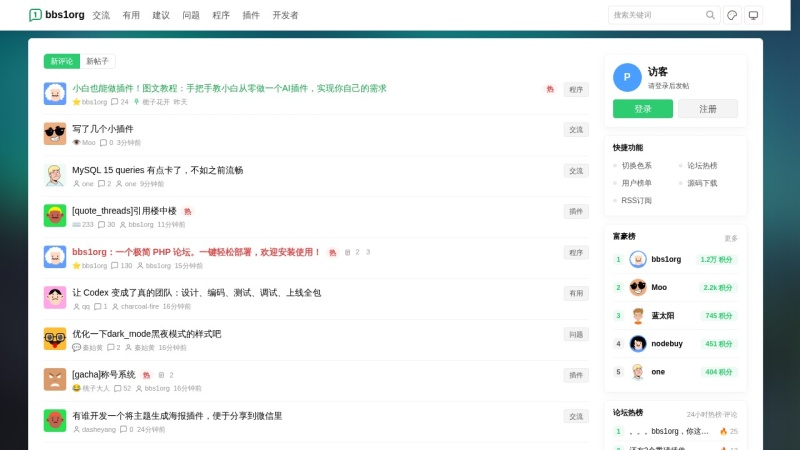
Task: Click 论坛热榜 quick function link
Action: pos(702,166)
